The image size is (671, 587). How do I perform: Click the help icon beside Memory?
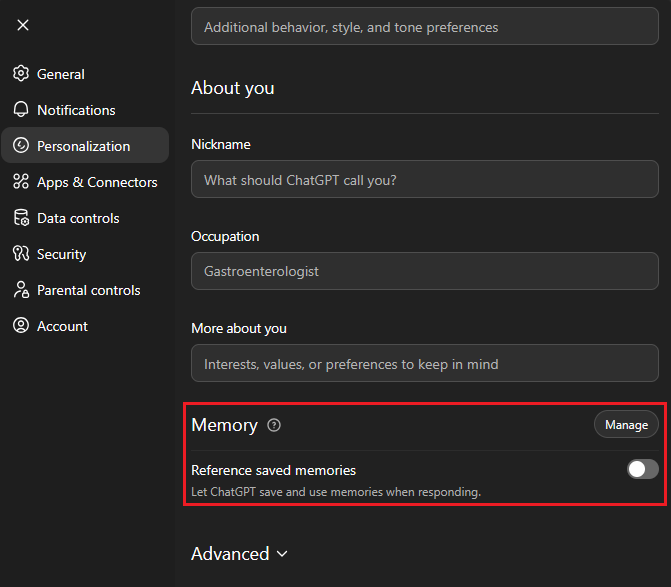pos(274,425)
